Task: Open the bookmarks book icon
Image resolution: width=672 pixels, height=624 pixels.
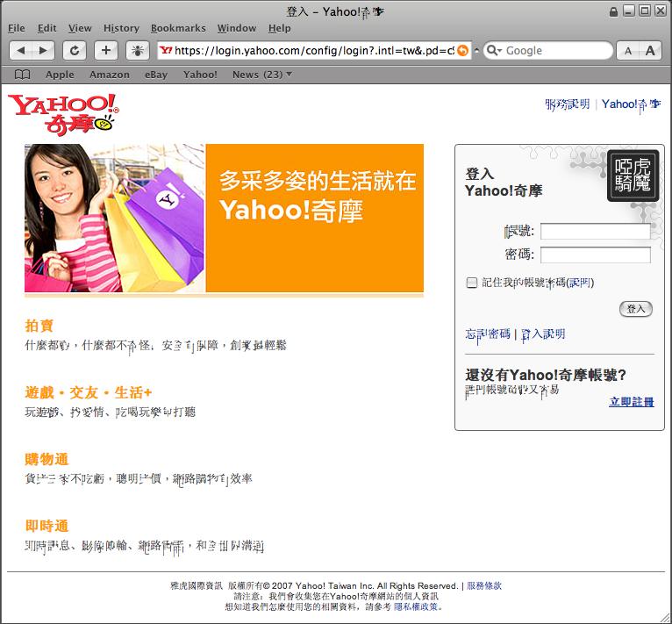Action: click(x=23, y=75)
